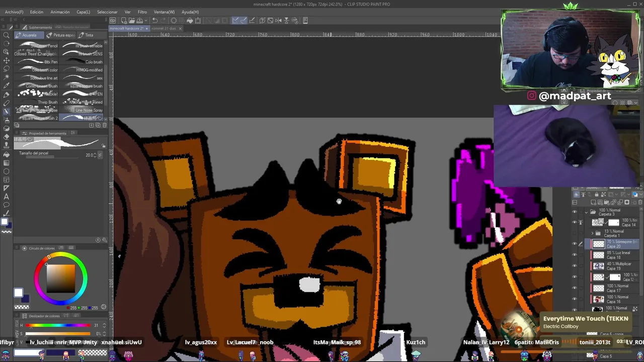Viewport: 644px width, 362px height.
Task: Open the Filtro menu
Action: pyautogui.click(x=142, y=12)
